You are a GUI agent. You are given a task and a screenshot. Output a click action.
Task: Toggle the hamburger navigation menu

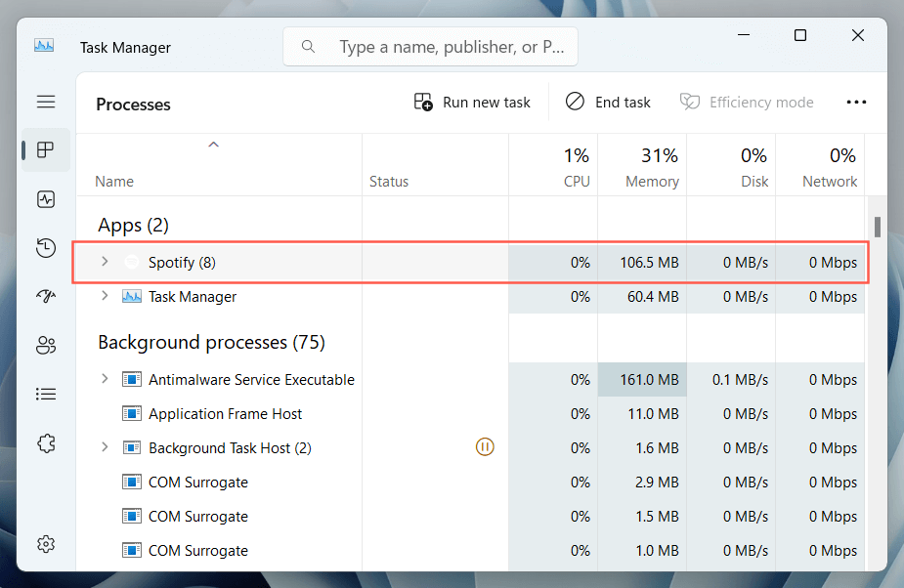45,102
